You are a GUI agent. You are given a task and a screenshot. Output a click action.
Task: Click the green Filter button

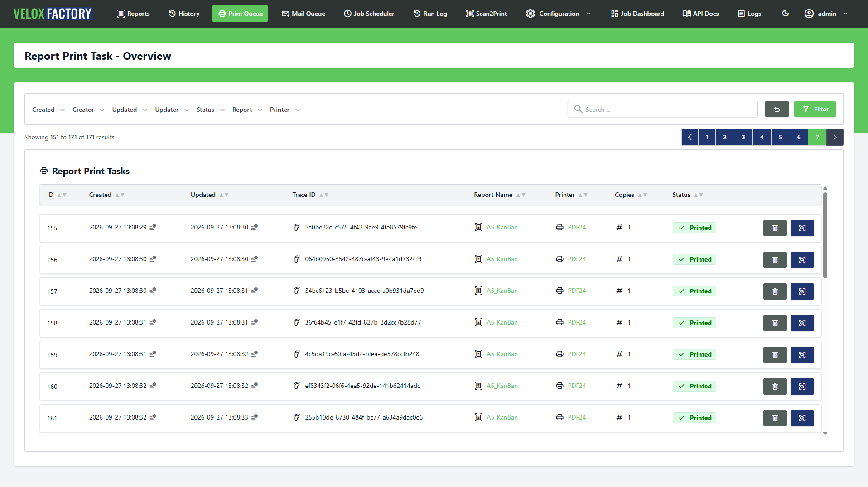click(815, 109)
